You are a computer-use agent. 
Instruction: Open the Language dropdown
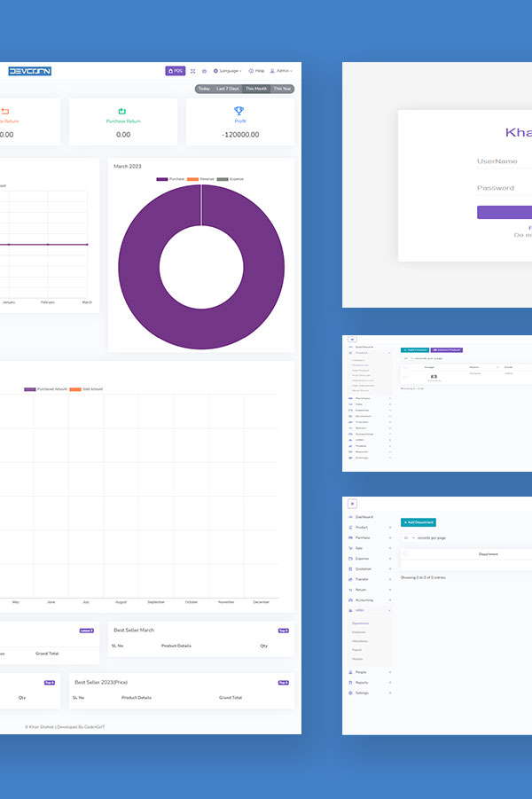(x=227, y=71)
